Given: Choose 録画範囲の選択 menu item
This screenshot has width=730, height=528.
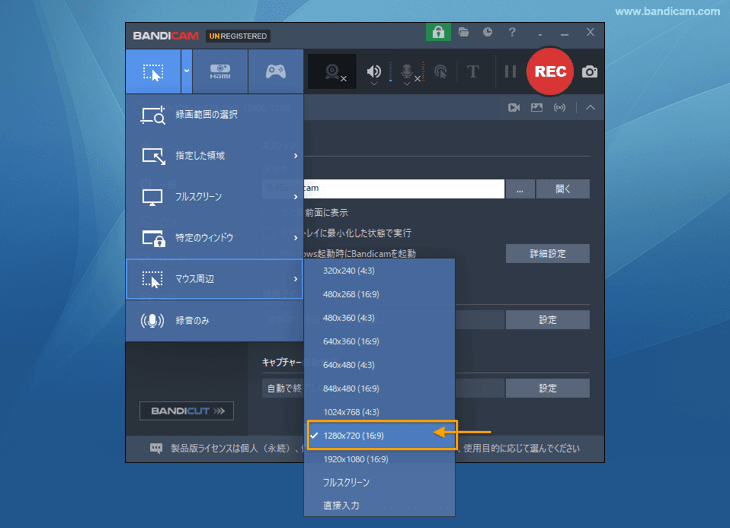Looking at the screenshot, I should [214, 115].
